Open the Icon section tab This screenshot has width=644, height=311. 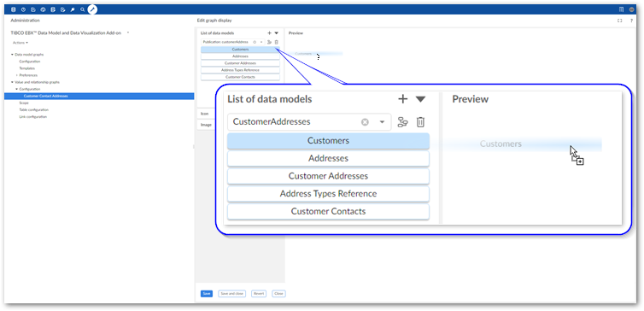207,114
